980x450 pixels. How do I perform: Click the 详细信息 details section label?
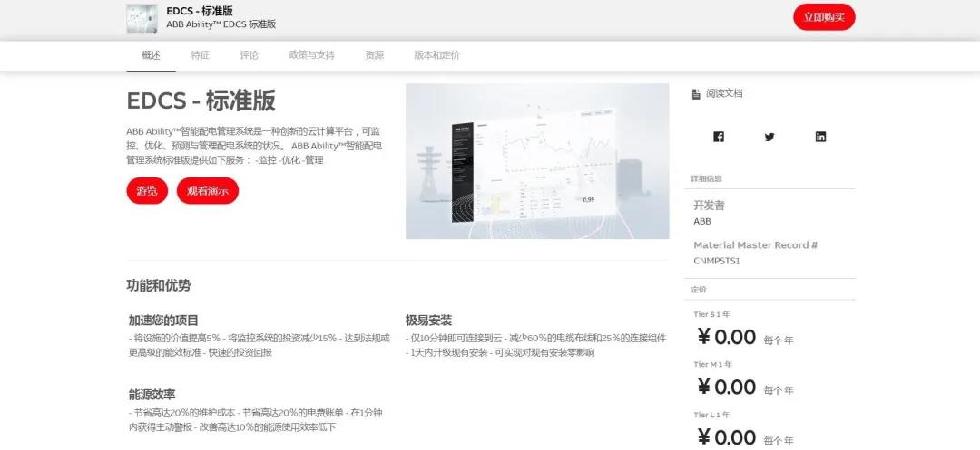pos(706,179)
